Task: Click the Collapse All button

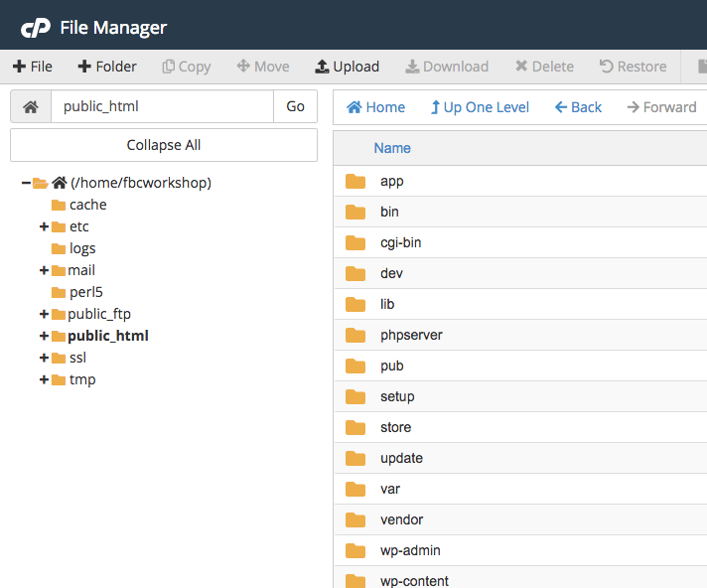Action: [x=164, y=145]
